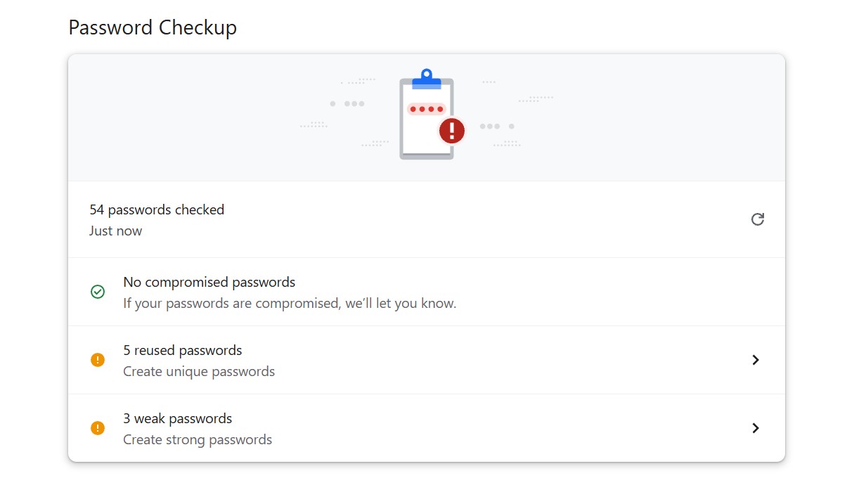
Task: Select 'Create strong passwords' text
Action: coord(198,439)
